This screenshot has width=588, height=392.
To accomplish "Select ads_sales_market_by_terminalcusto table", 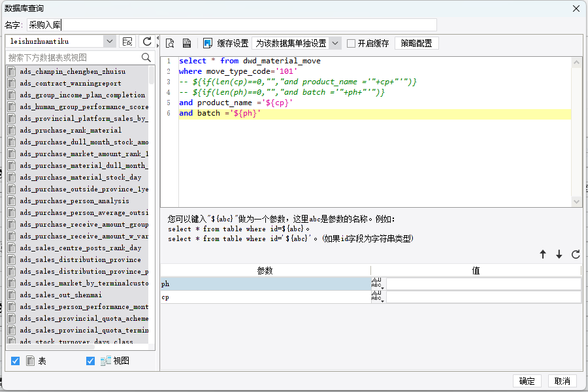I will [x=84, y=283].
